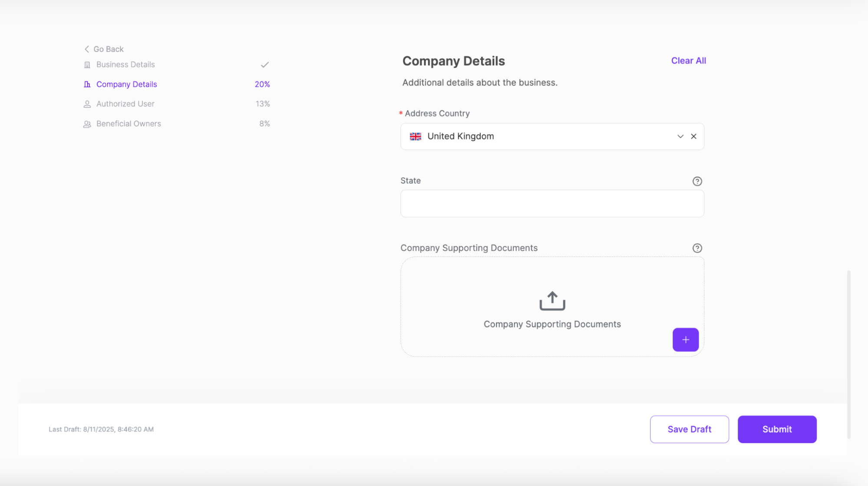Click the Company Details sidebar icon
Image resolution: width=868 pixels, height=486 pixels.
click(x=87, y=84)
